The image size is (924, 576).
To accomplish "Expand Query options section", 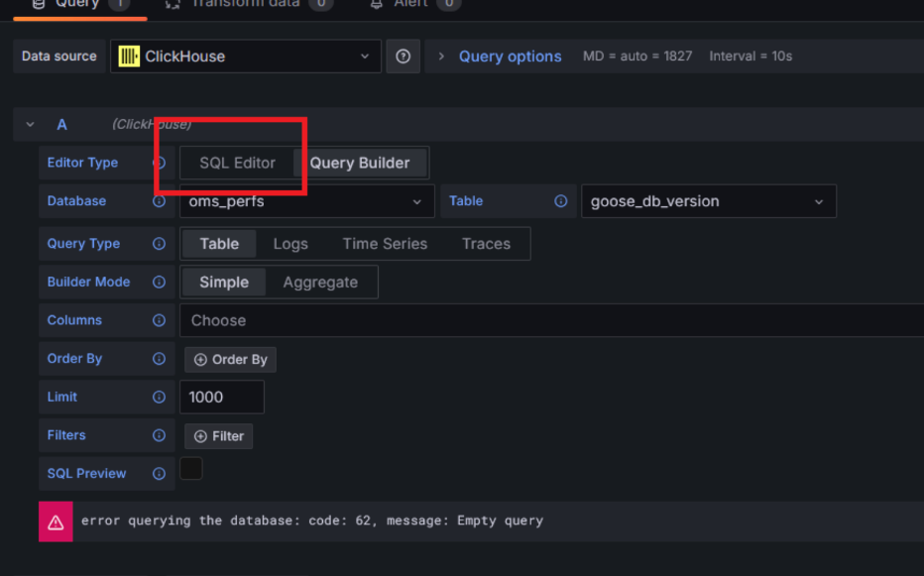I will pyautogui.click(x=441, y=57).
